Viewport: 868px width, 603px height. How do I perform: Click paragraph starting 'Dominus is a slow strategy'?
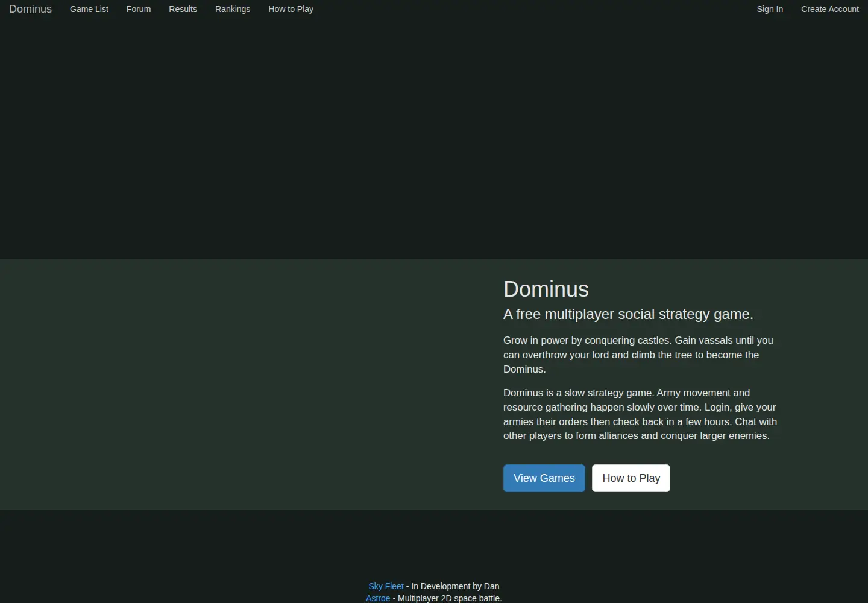pos(640,414)
